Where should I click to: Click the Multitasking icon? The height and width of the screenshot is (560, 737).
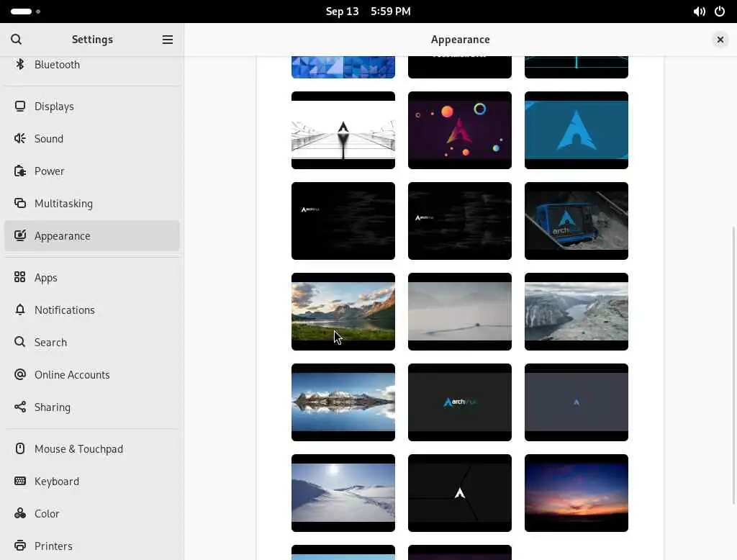[19, 204]
